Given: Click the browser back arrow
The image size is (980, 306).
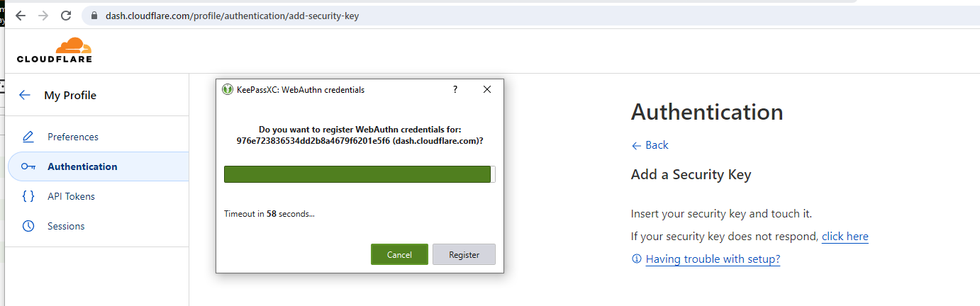Looking at the screenshot, I should (x=21, y=16).
